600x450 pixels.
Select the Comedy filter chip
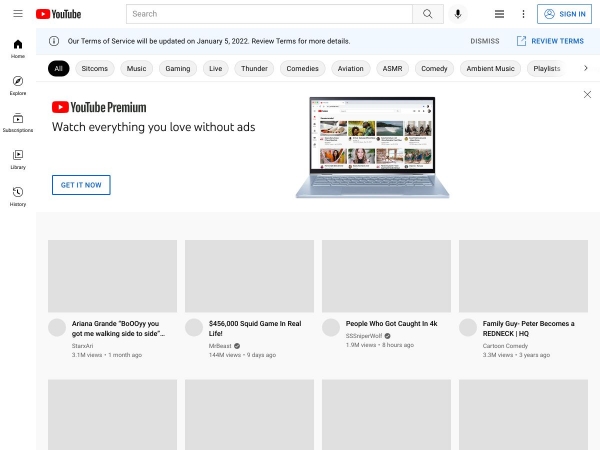click(434, 68)
